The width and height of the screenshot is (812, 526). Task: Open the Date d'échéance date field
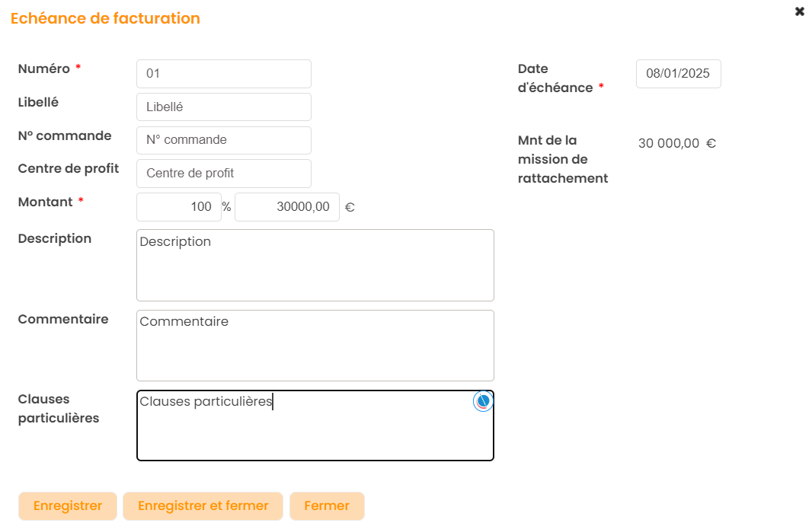(678, 74)
